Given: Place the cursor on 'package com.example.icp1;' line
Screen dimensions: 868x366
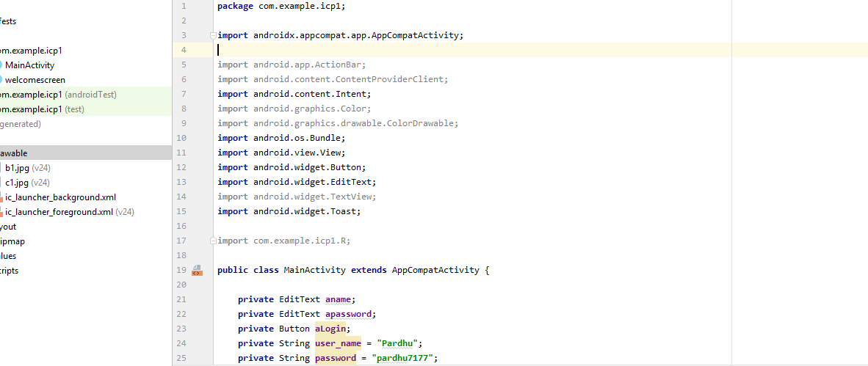Looking at the screenshot, I should click(281, 6).
